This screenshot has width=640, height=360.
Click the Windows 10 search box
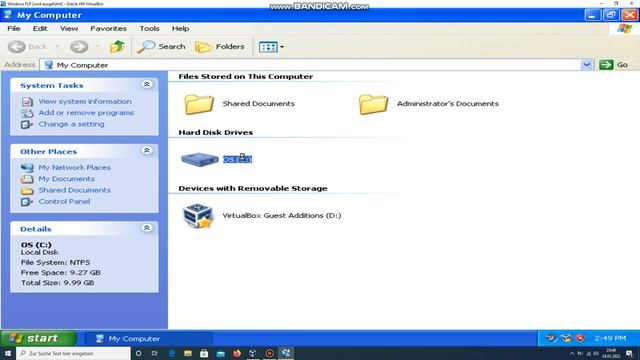[x=73, y=353]
